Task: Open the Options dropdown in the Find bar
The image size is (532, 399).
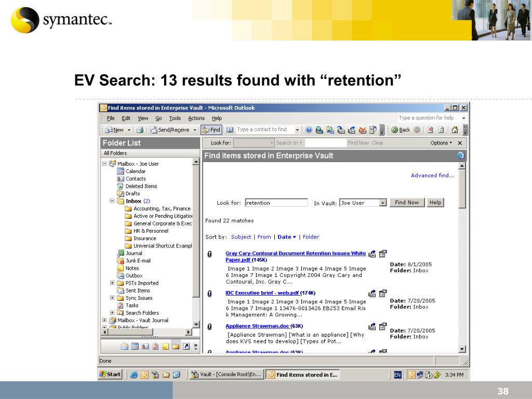Action: (441, 143)
